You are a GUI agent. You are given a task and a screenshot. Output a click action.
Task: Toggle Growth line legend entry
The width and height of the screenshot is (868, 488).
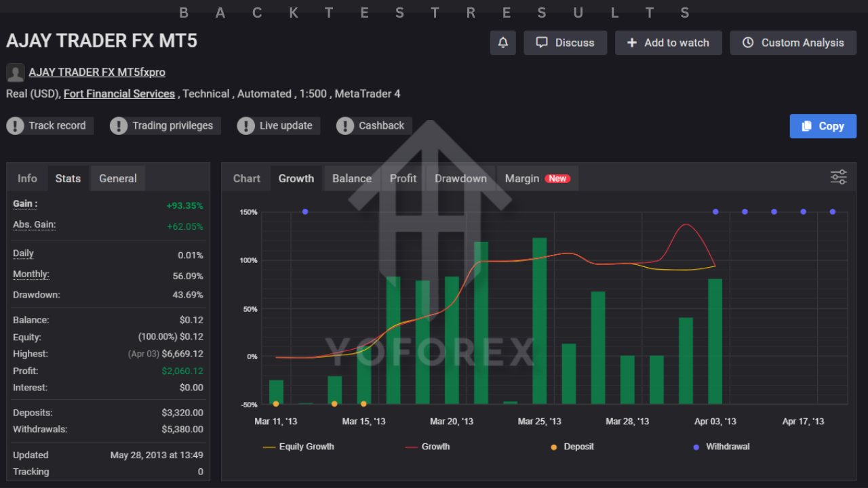(427, 447)
